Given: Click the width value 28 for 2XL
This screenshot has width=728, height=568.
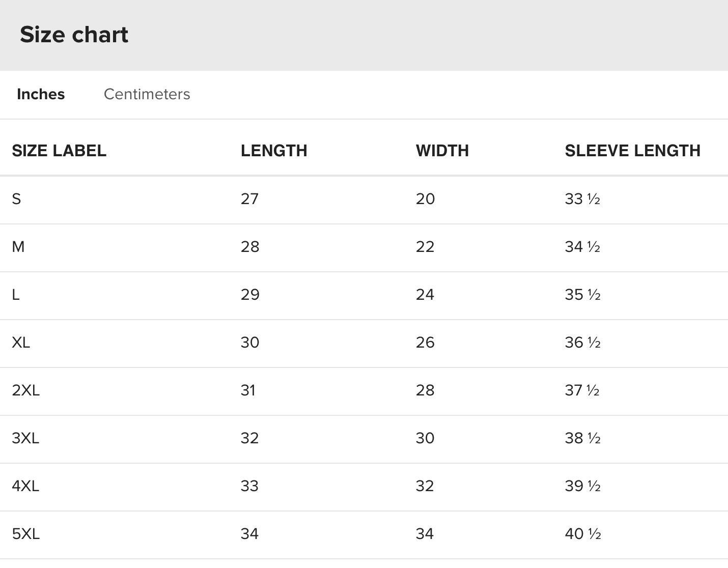Looking at the screenshot, I should pyautogui.click(x=425, y=390).
